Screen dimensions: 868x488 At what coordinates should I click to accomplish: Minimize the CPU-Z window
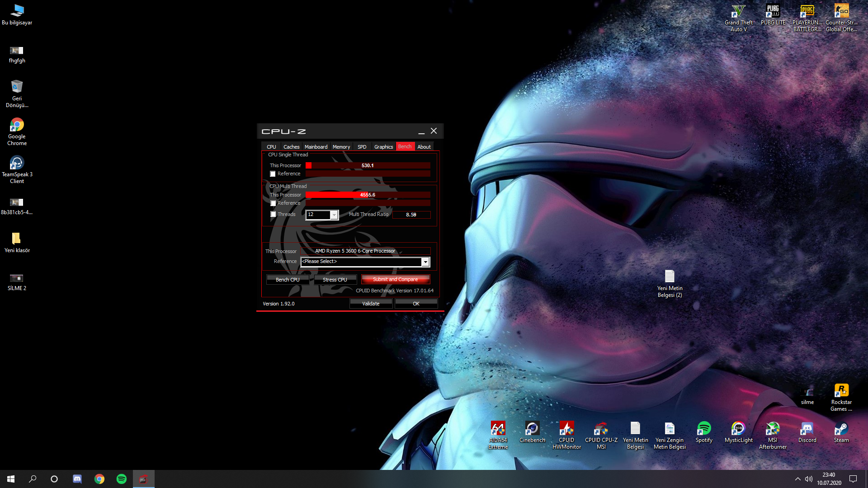(x=421, y=131)
